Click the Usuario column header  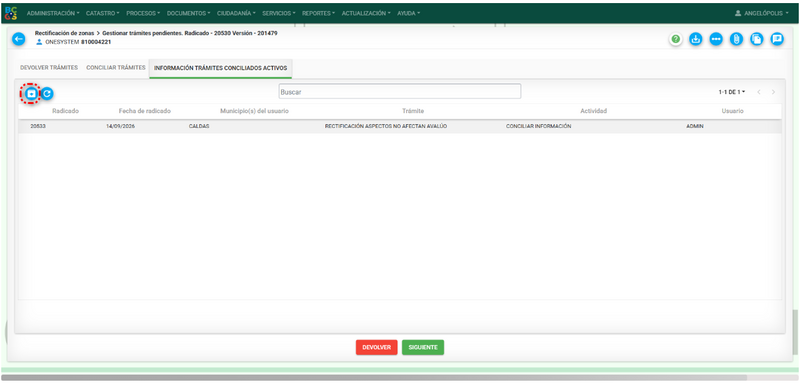[x=732, y=111]
